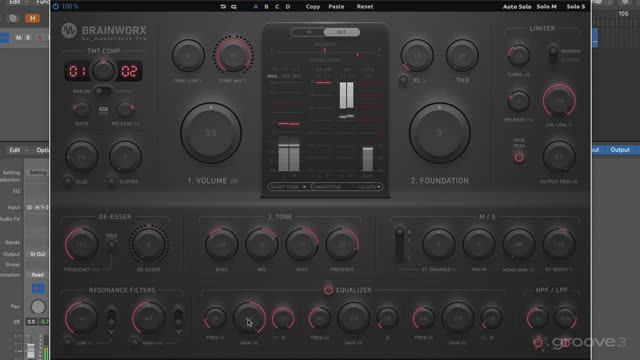This screenshot has height=360, width=640.
Task: Open the St Out output dropdown in Logic
Action: 38,254
